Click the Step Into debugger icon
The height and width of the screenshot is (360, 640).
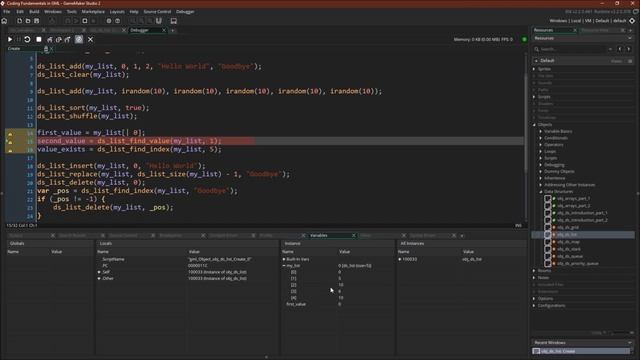tap(50, 40)
